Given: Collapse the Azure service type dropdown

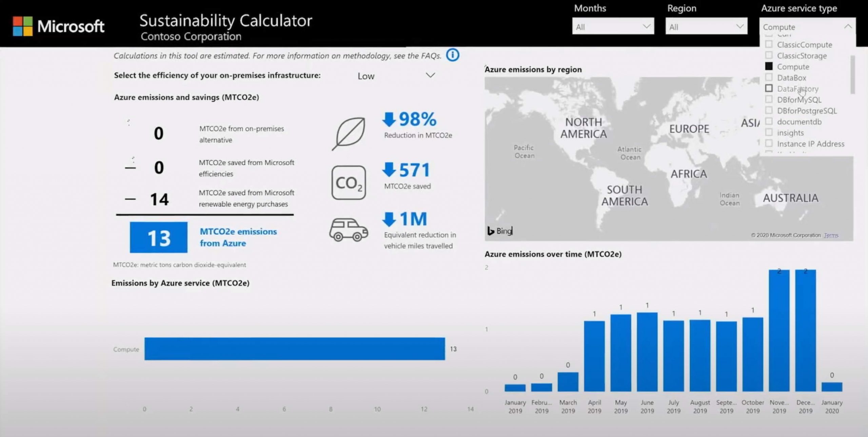Looking at the screenshot, I should [x=848, y=26].
